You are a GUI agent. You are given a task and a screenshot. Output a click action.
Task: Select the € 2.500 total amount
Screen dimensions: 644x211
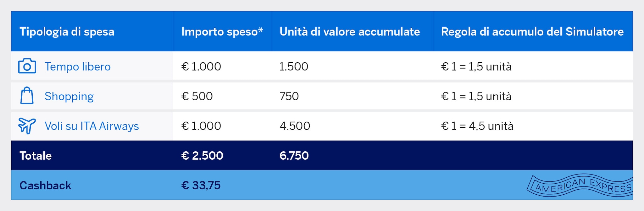pos(202,156)
